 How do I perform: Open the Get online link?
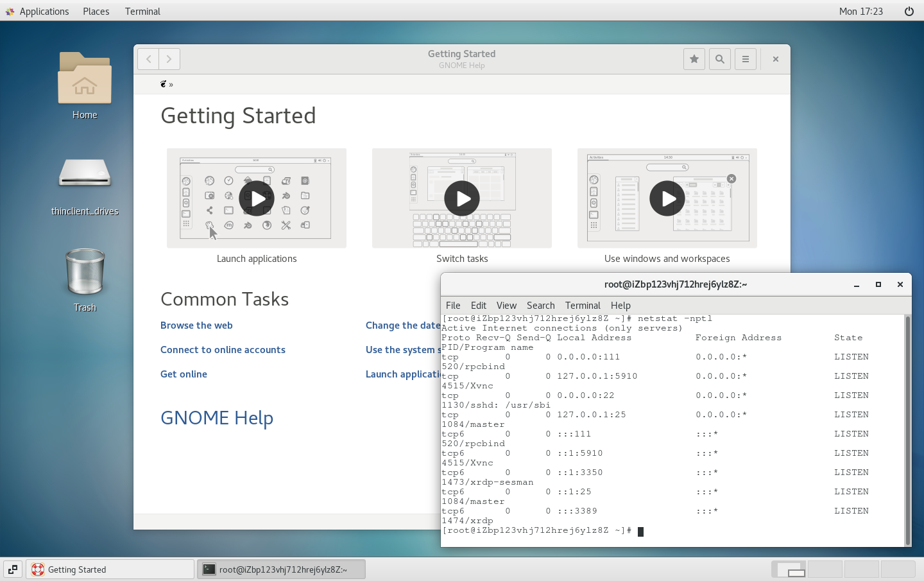pyautogui.click(x=184, y=374)
